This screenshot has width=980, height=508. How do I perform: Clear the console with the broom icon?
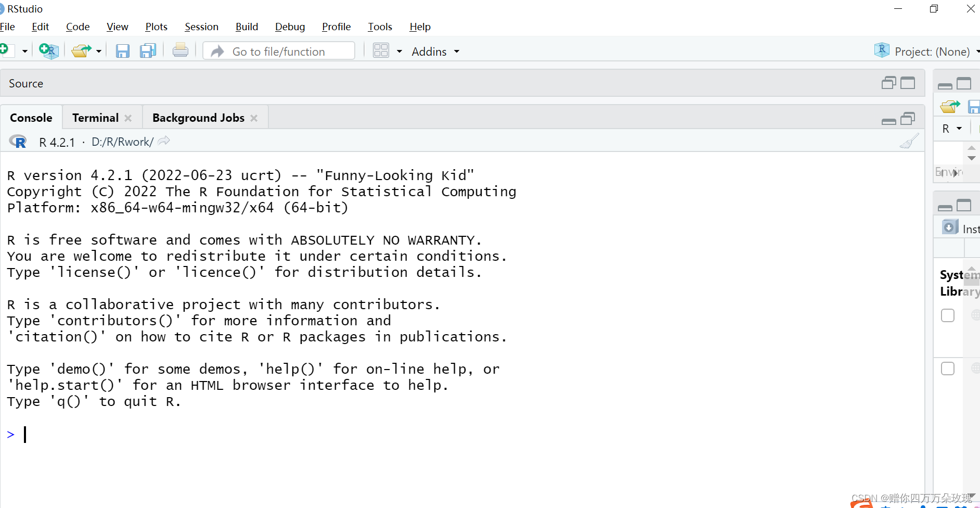(910, 141)
